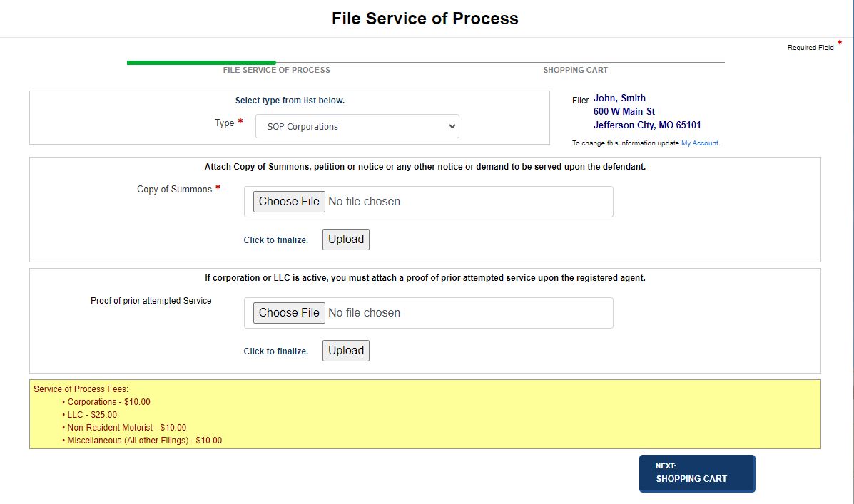Click filer name John, Smith
Screen dimensions: 854x504
coord(619,98)
